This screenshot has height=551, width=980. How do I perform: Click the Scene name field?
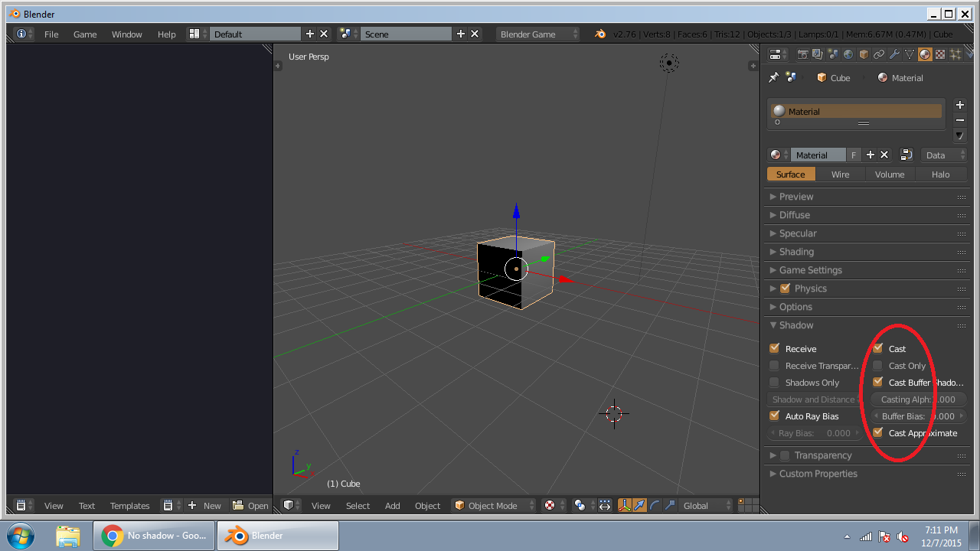(407, 34)
